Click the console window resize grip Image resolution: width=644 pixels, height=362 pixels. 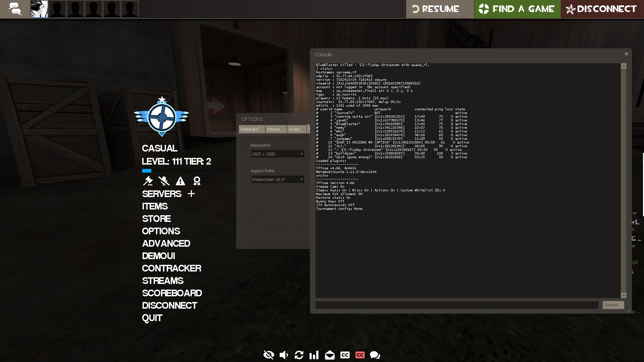pyautogui.click(x=629, y=311)
